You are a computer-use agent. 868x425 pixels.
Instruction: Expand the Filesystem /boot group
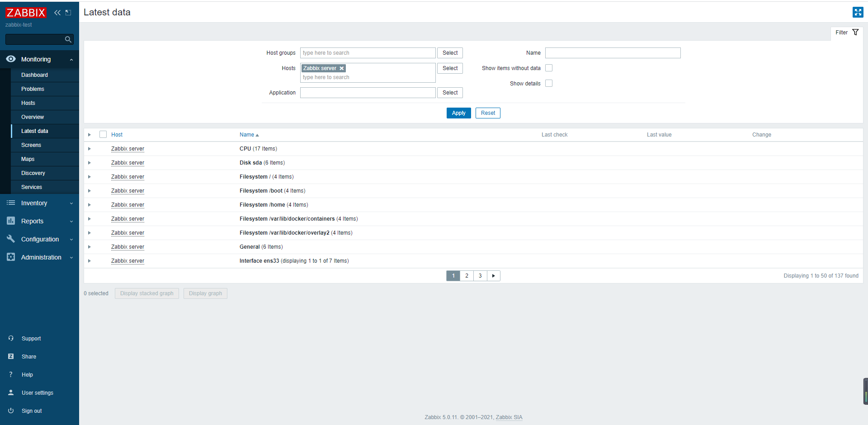point(90,191)
